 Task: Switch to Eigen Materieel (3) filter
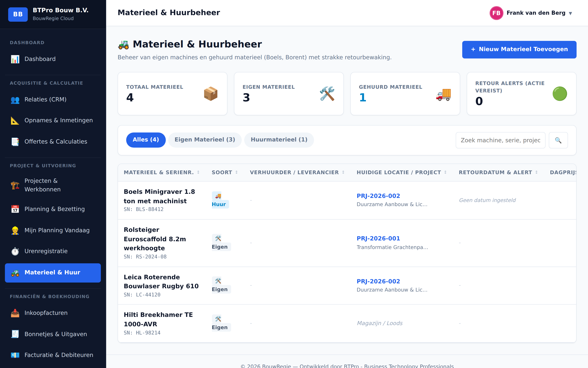(205, 140)
